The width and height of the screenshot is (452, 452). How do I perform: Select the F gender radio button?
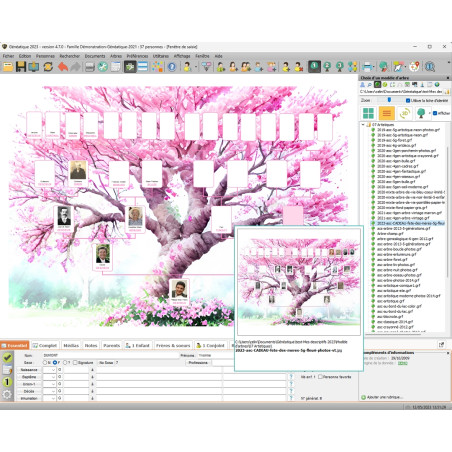point(55,362)
